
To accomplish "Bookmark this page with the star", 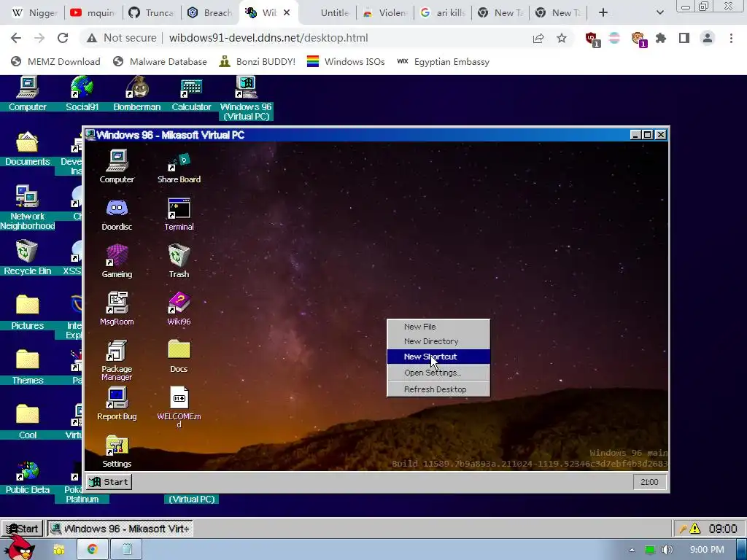I will pyautogui.click(x=562, y=38).
